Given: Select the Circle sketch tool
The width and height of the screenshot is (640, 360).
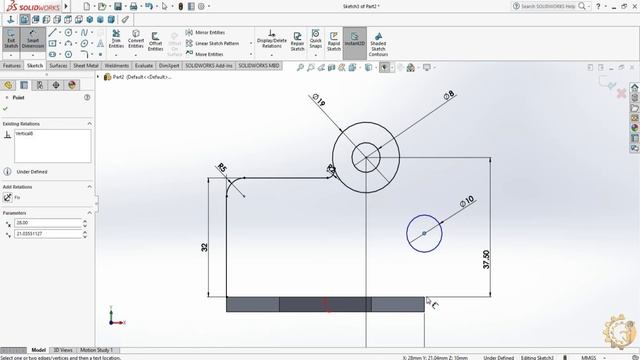Looking at the screenshot, I should pyautogui.click(x=69, y=33).
